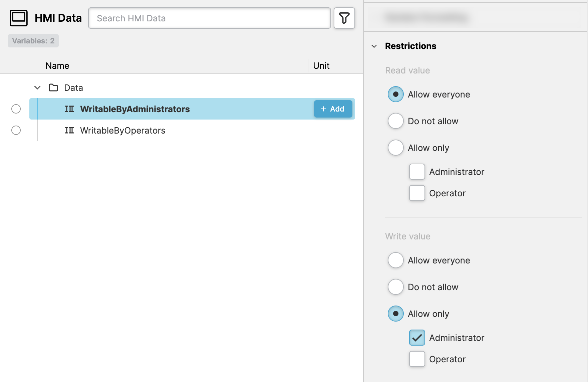Click the Name column header

coord(57,66)
